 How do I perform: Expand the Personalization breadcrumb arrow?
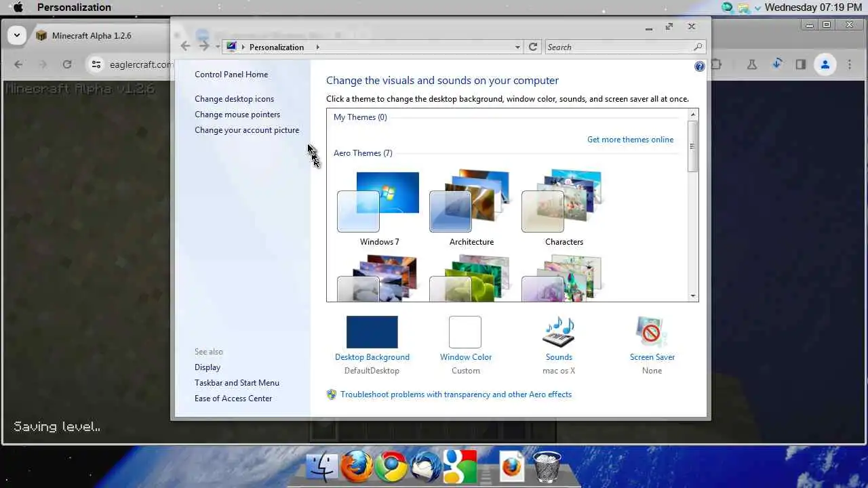click(317, 47)
